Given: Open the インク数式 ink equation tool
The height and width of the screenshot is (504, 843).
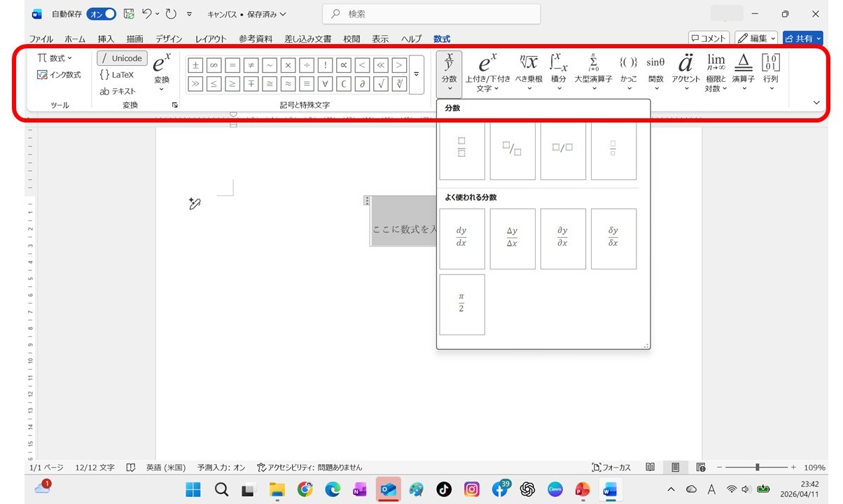Looking at the screenshot, I should [59, 75].
